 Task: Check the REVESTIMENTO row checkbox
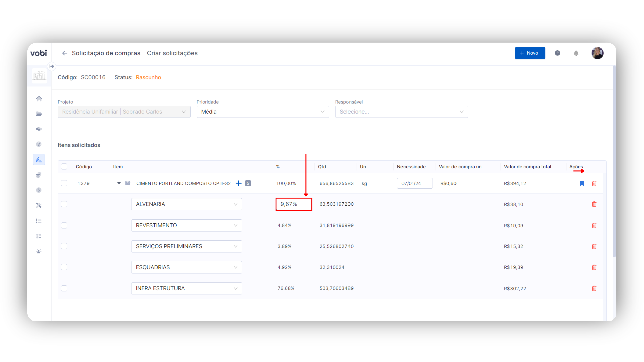tap(64, 225)
